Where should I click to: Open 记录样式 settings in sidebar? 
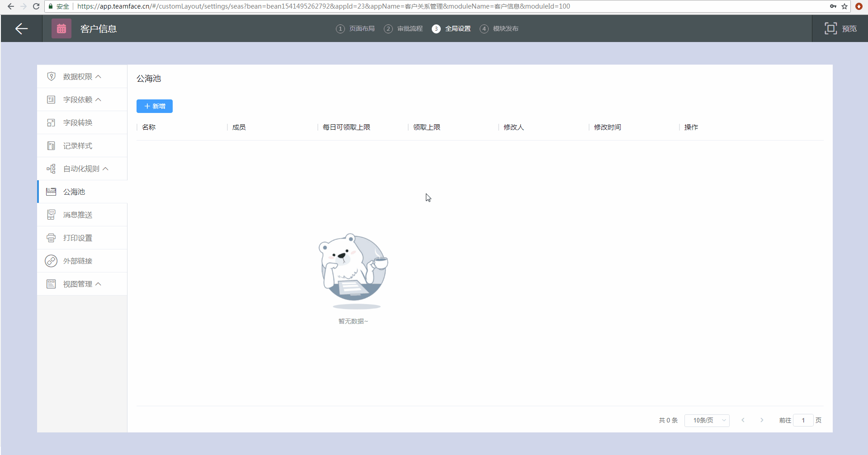(82, 145)
